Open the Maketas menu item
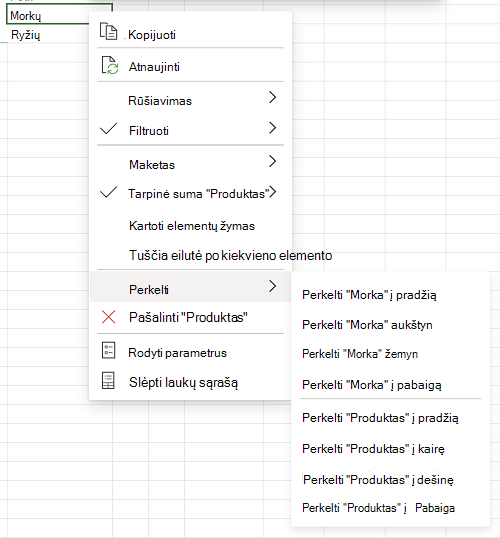The width and height of the screenshot is (500, 538). 190,163
